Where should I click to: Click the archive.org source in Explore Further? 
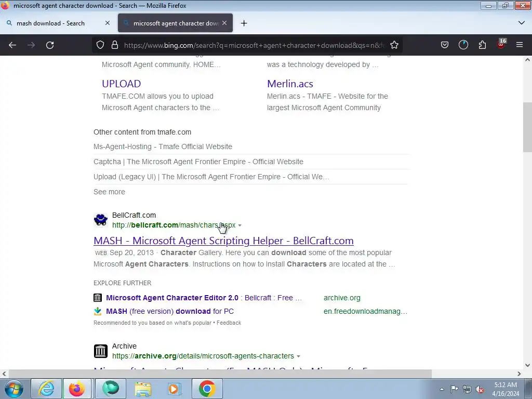tap(342, 298)
